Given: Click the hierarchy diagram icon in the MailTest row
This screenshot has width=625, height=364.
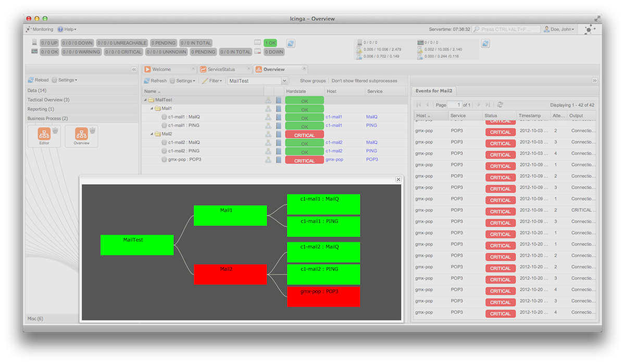Looking at the screenshot, I should [x=268, y=100].
